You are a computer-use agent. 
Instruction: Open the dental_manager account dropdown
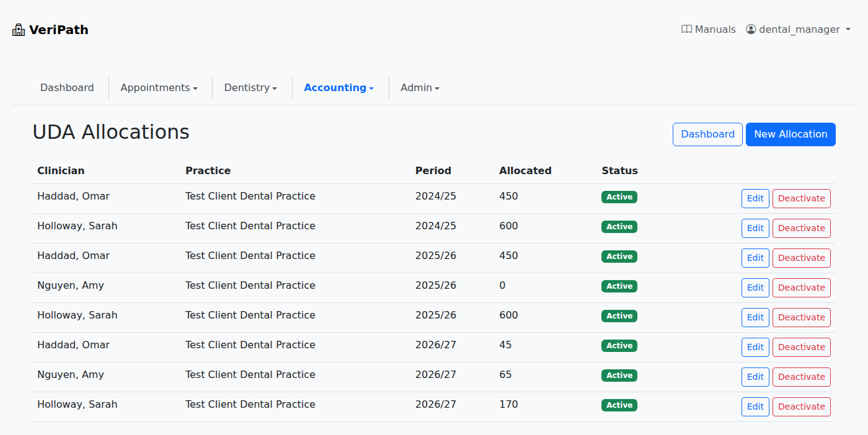pyautogui.click(x=798, y=29)
